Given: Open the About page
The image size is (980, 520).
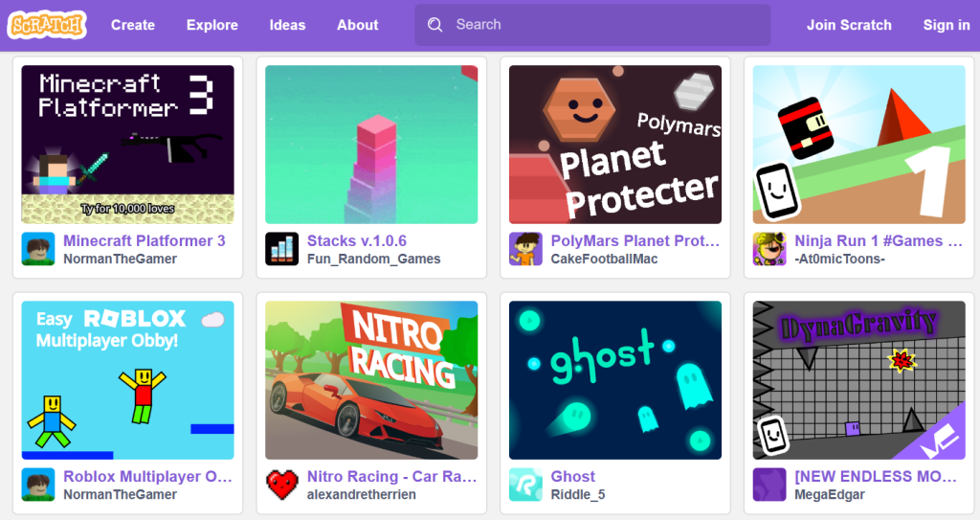Looking at the screenshot, I should click(358, 25).
